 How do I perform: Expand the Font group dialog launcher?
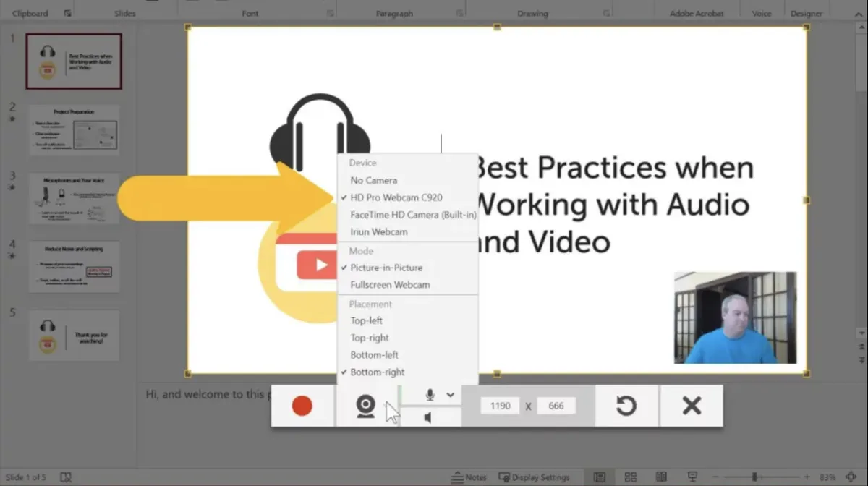(331, 13)
